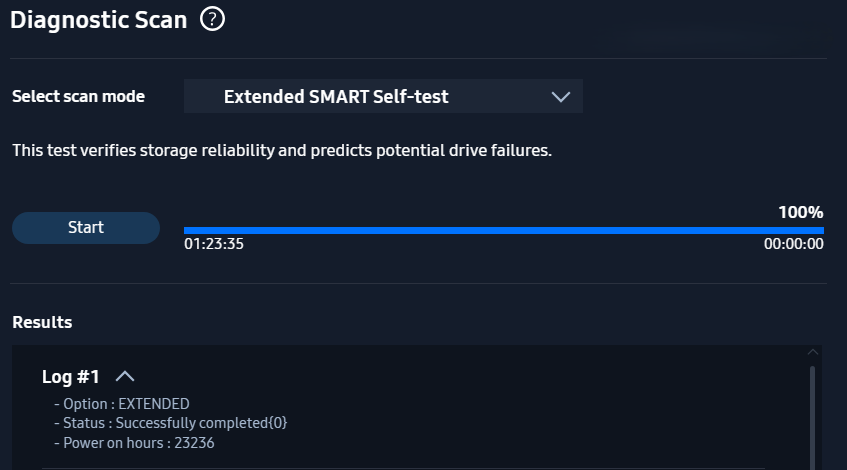Open the Extended SMART Self-test combo box
The width and height of the screenshot is (847, 470).
pos(383,96)
